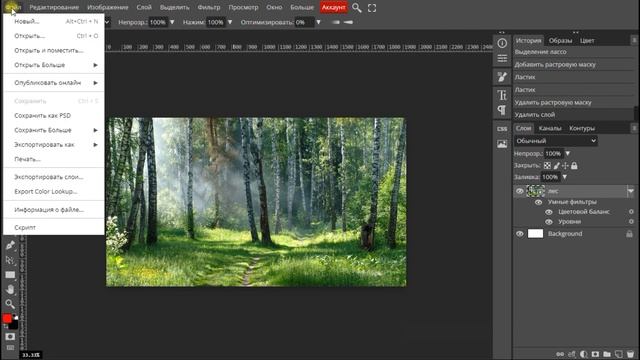
Task: Open the CSS panel icon
Action: coord(502,129)
